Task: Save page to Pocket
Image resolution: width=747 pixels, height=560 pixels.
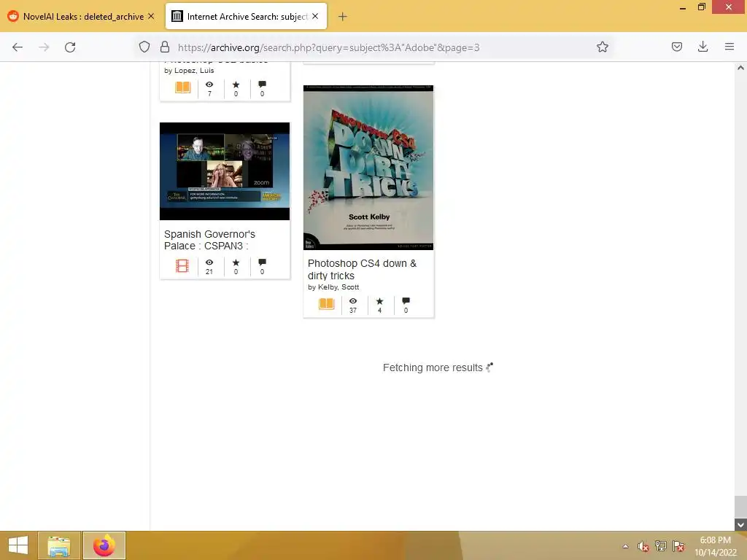Action: coord(676,47)
